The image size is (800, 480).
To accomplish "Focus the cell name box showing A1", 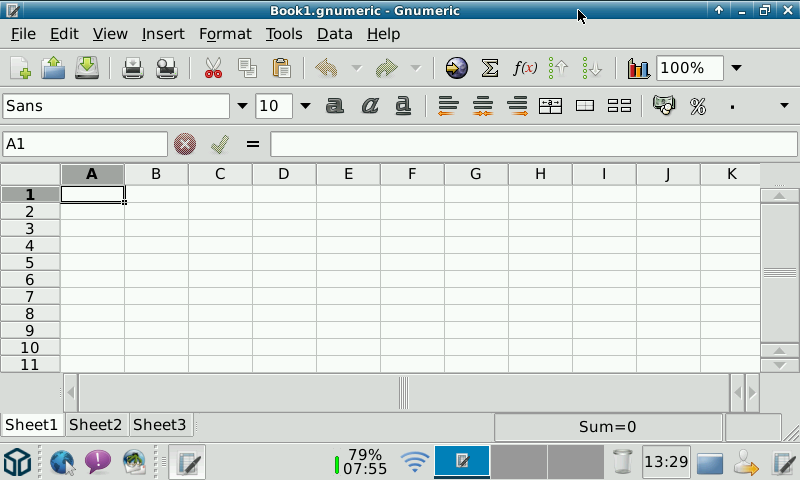I will tap(85, 144).
